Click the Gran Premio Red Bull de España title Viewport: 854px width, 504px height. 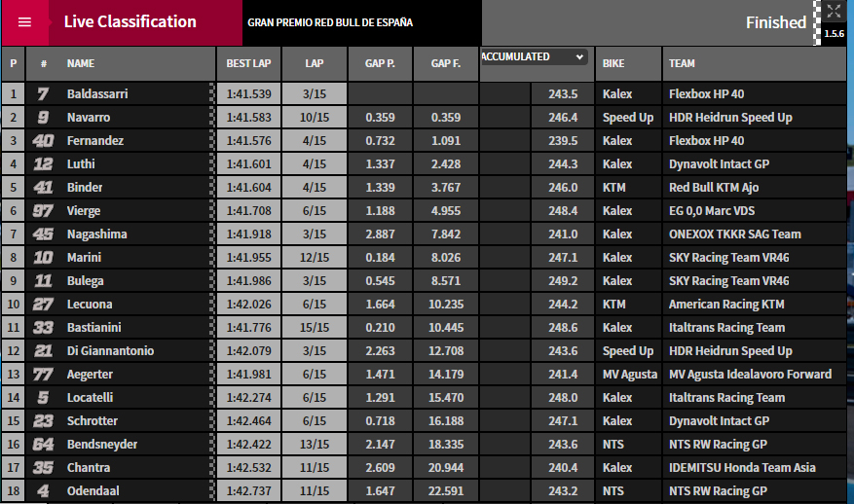(x=330, y=22)
